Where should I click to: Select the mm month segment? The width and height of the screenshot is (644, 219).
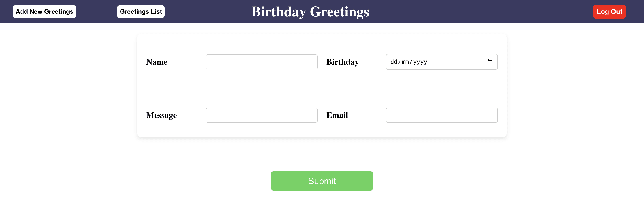(x=405, y=62)
